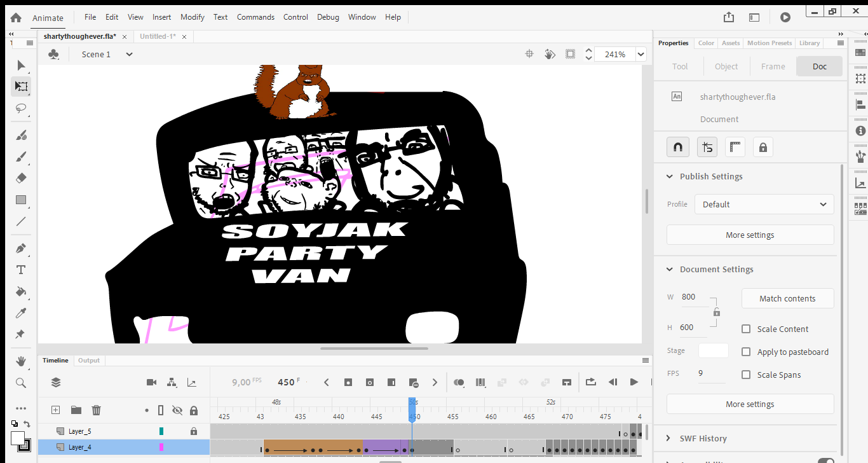Open the Insert menu

pos(161,17)
